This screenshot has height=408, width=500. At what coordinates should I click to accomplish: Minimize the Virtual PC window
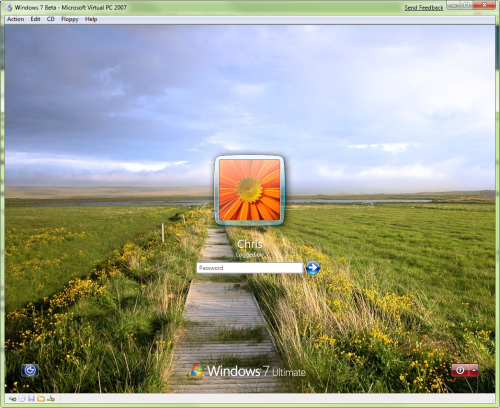click(x=454, y=5)
